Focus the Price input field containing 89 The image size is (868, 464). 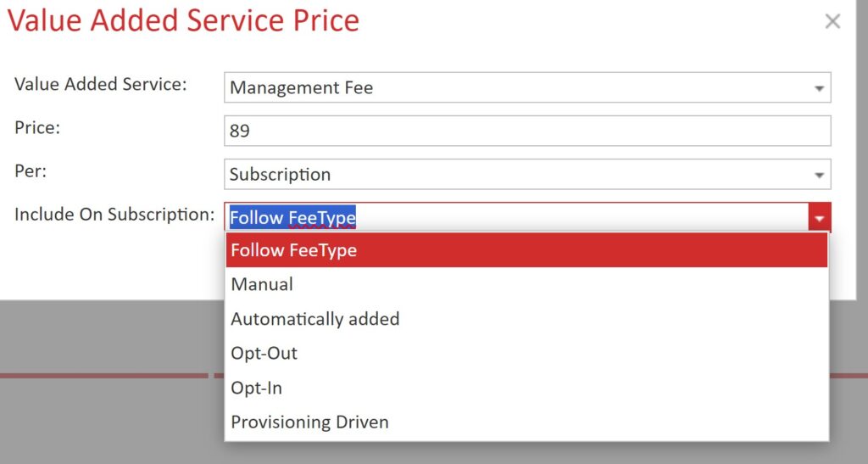click(x=526, y=131)
